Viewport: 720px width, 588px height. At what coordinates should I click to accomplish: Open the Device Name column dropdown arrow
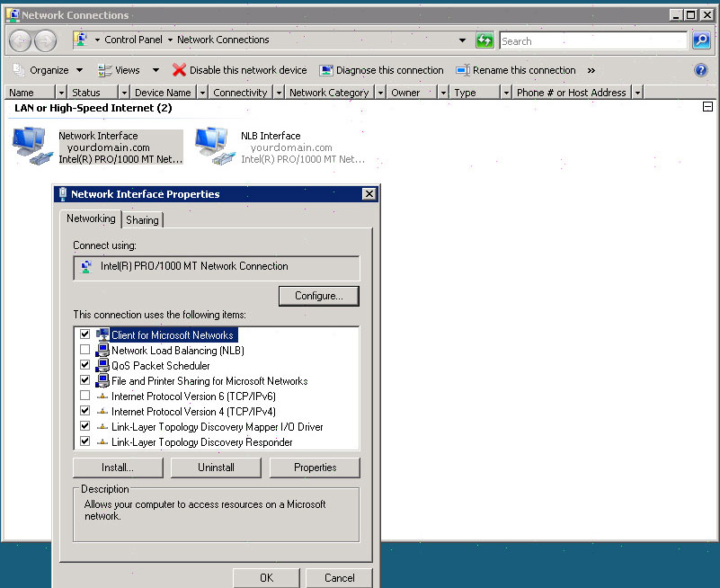click(202, 93)
